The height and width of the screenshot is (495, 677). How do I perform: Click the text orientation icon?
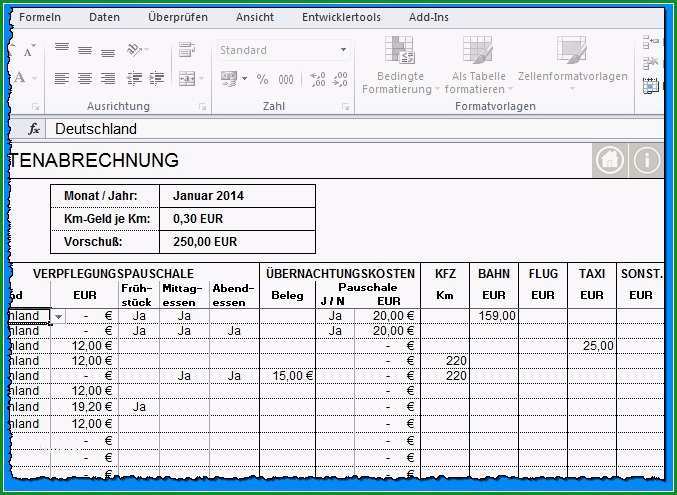136,50
